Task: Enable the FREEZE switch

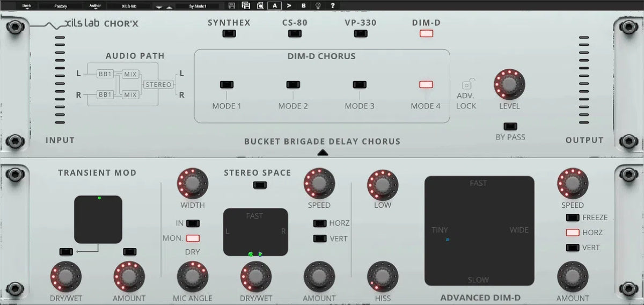Action: click(574, 217)
